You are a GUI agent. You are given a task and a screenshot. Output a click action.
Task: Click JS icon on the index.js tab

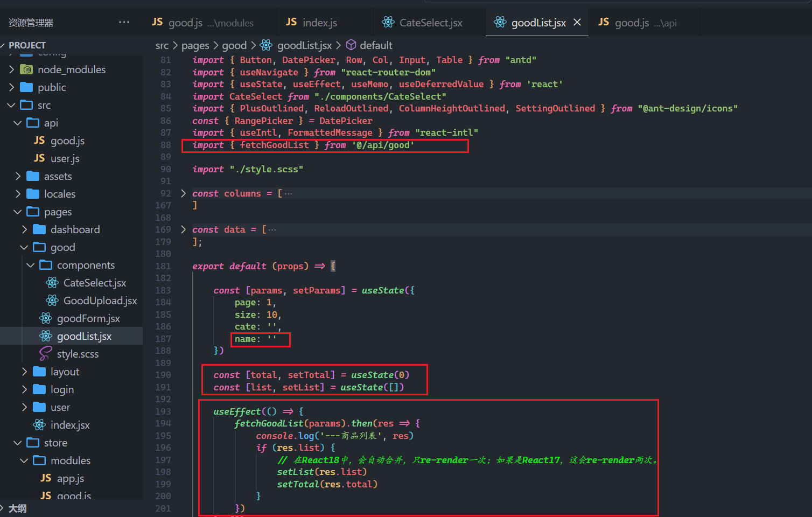[291, 22]
